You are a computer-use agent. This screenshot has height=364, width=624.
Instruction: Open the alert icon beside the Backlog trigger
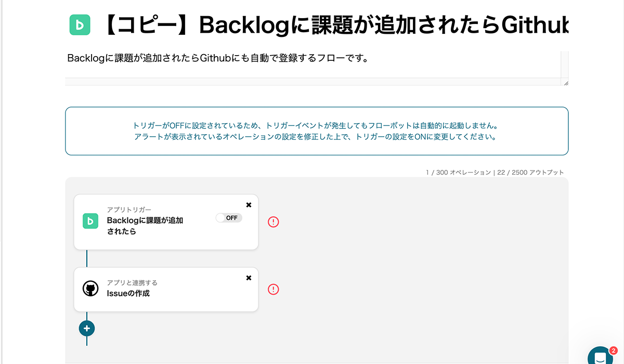[273, 222]
